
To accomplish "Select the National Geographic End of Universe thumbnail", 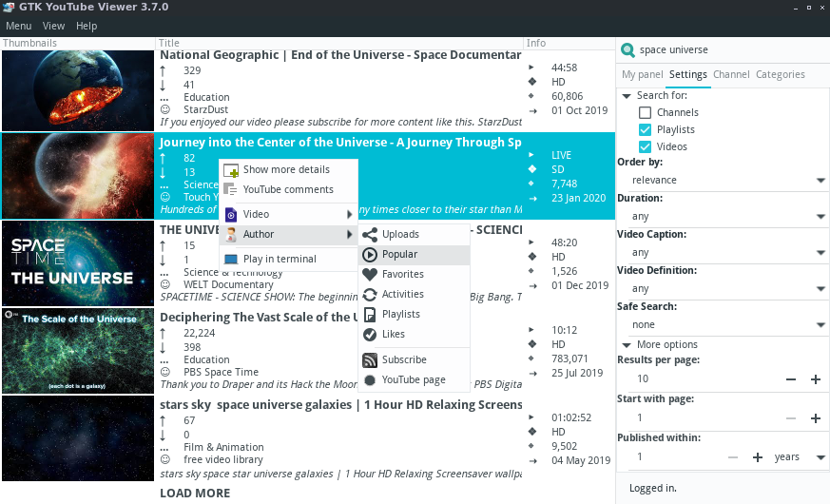I will (x=78, y=90).
